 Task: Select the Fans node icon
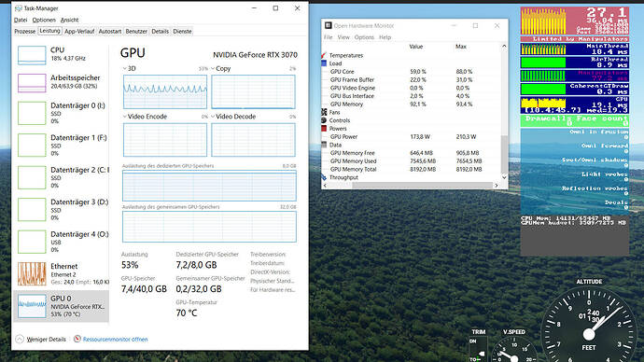[324, 112]
